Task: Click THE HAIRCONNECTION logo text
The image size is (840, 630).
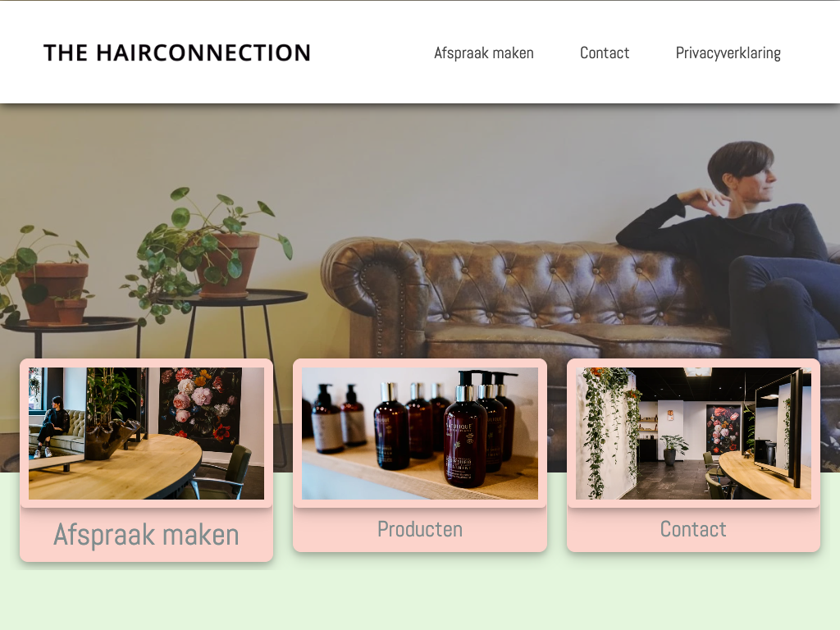Action: click(177, 53)
